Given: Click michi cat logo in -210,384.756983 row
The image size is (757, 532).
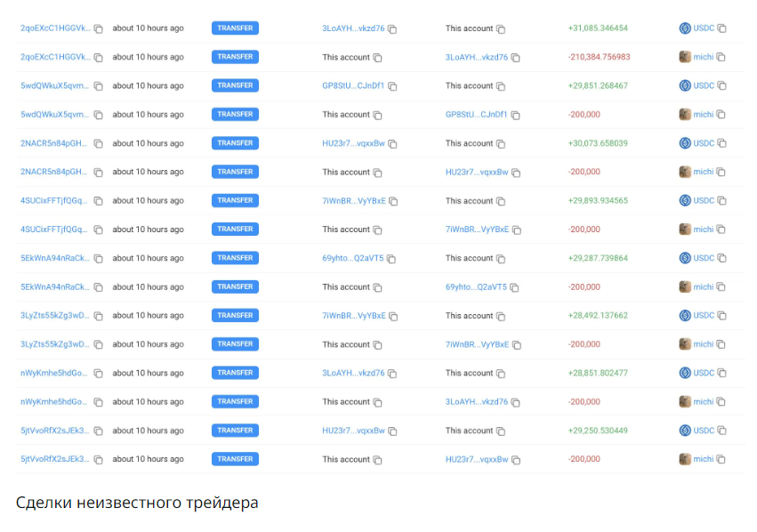Looking at the screenshot, I should [x=685, y=57].
